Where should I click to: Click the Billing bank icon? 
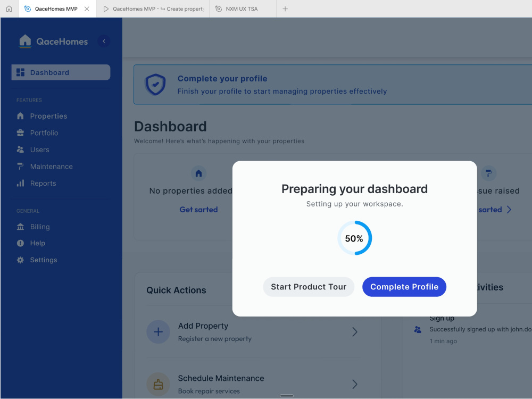tap(20, 227)
